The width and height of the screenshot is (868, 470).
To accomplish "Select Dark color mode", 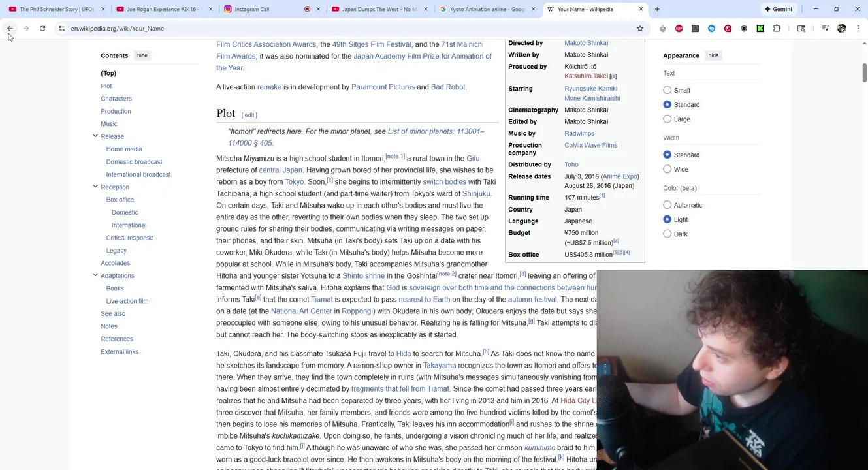I will pyautogui.click(x=667, y=234).
